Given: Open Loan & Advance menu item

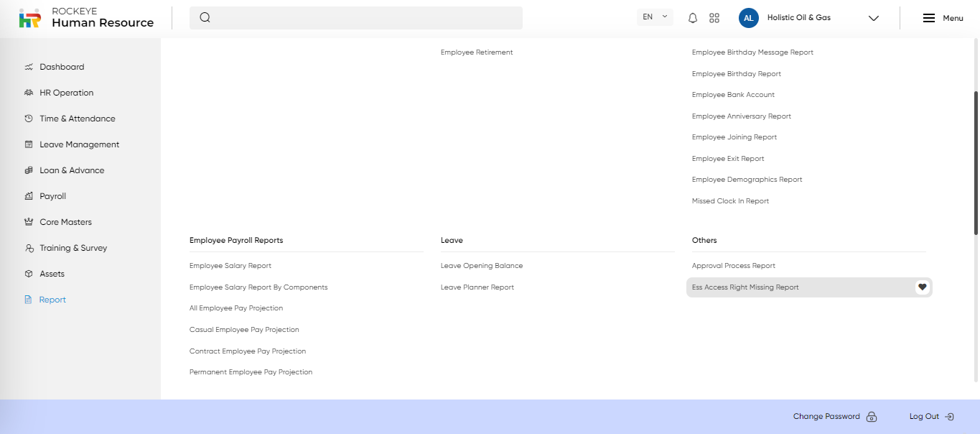Looking at the screenshot, I should pos(72,170).
